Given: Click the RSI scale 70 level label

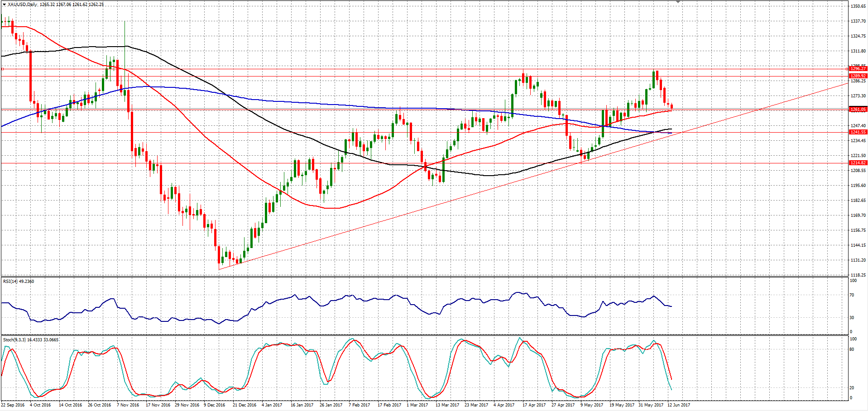Looking at the screenshot, I should 852,295.
